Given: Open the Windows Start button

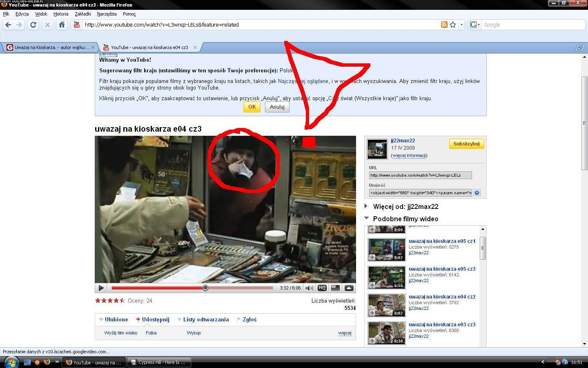Looking at the screenshot, I should coord(10,362).
